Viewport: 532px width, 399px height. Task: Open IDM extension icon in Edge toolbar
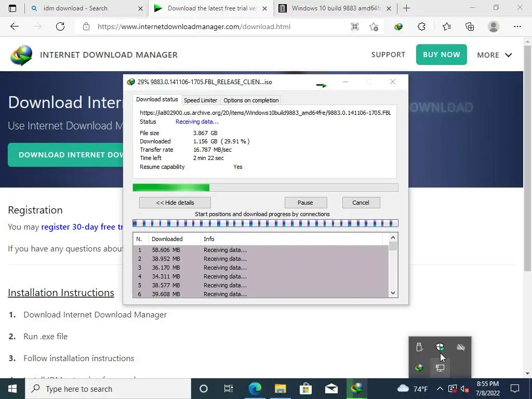tap(398, 26)
